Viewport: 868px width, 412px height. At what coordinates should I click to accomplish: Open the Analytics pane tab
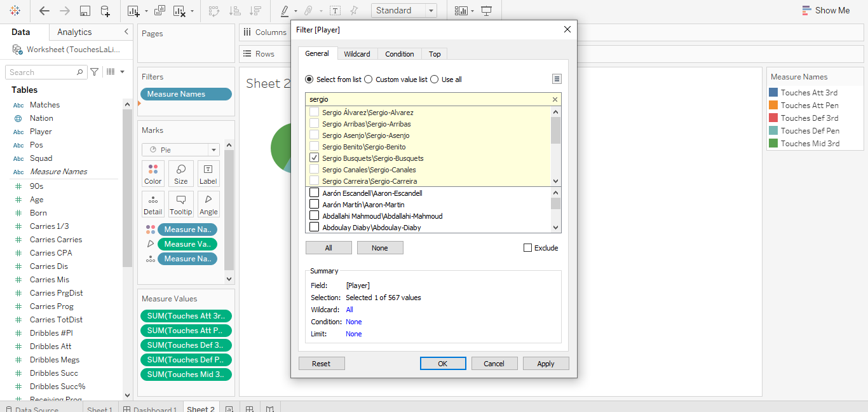(74, 32)
